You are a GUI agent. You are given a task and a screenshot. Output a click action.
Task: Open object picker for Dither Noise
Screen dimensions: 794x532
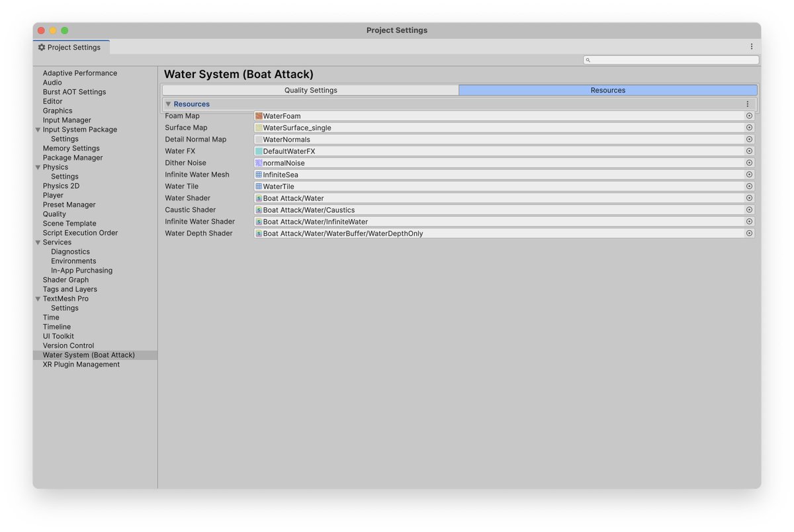click(x=749, y=163)
